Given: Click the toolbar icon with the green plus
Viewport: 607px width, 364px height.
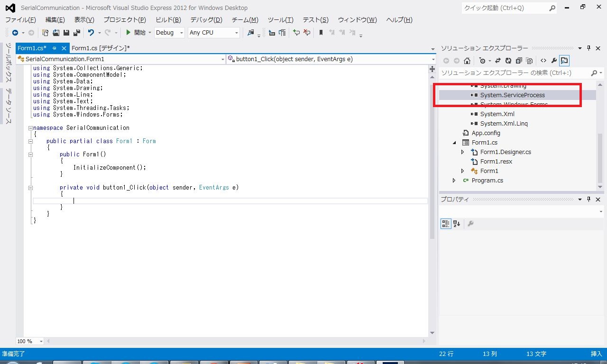Looking at the screenshot, I should point(296,33).
